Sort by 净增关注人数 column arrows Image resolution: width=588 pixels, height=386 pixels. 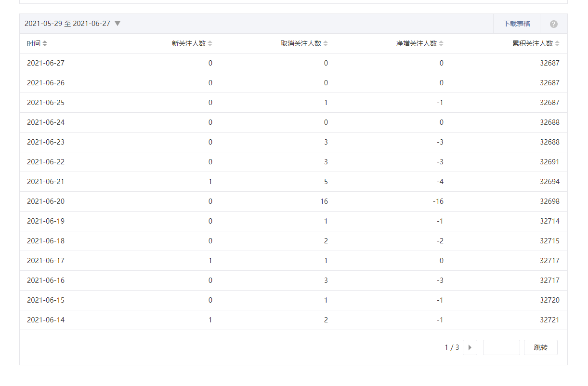tap(441, 44)
